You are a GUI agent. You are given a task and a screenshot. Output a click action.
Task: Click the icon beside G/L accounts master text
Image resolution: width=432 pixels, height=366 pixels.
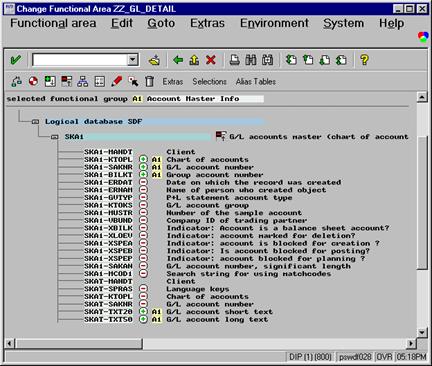[221, 136]
